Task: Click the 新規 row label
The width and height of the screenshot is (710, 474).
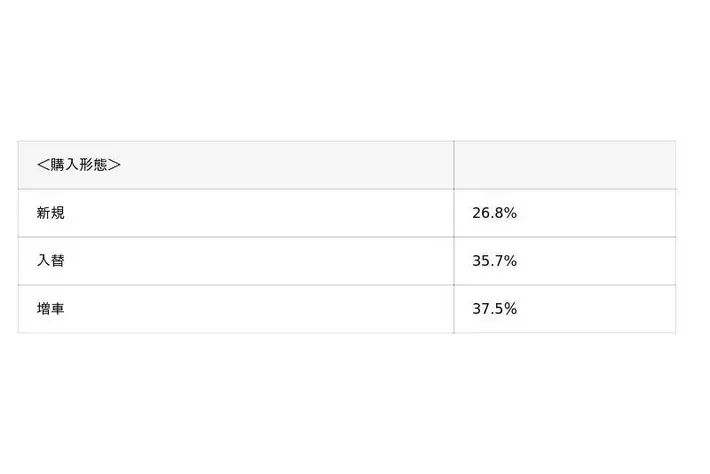Action: point(51,213)
